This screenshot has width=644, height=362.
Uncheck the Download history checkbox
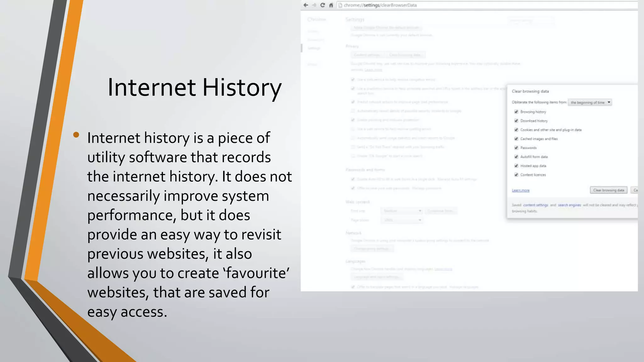(516, 121)
